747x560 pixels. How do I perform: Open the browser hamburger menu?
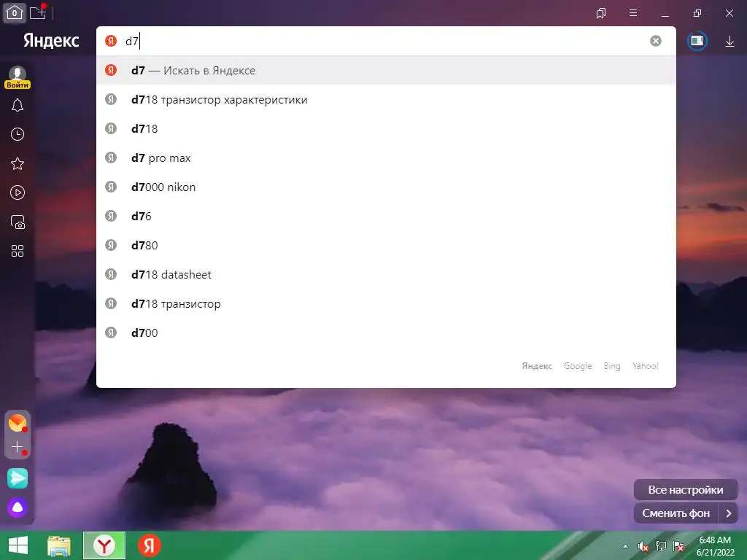(x=633, y=13)
